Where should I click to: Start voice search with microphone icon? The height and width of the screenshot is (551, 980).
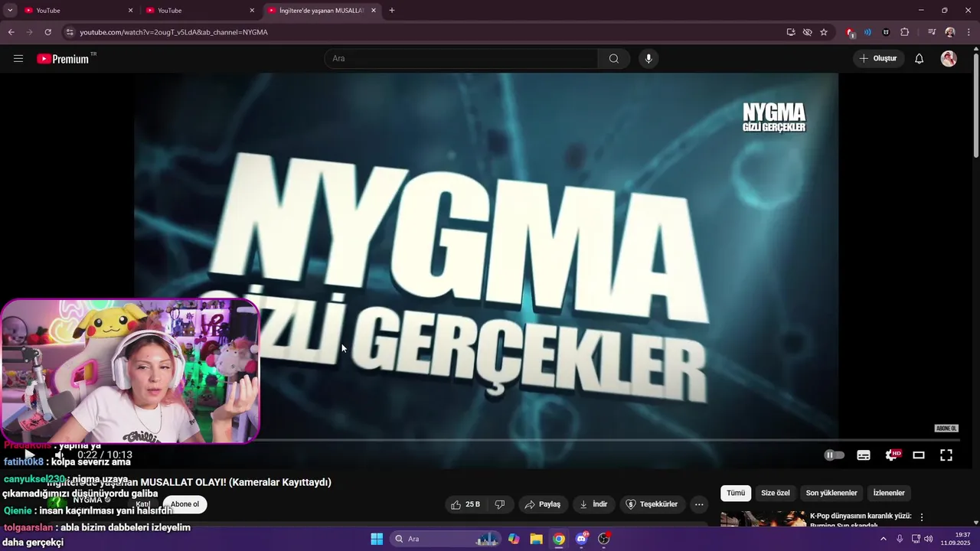(648, 59)
